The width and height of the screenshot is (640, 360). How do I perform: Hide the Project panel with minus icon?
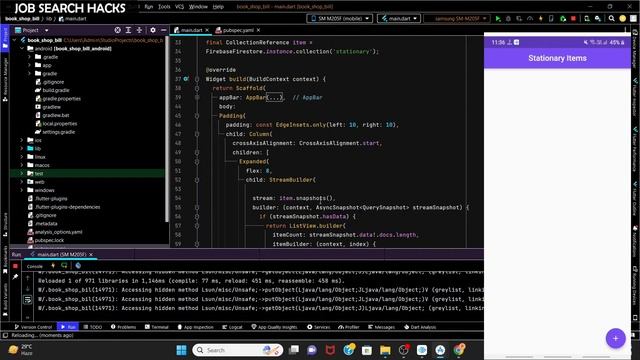(163, 30)
